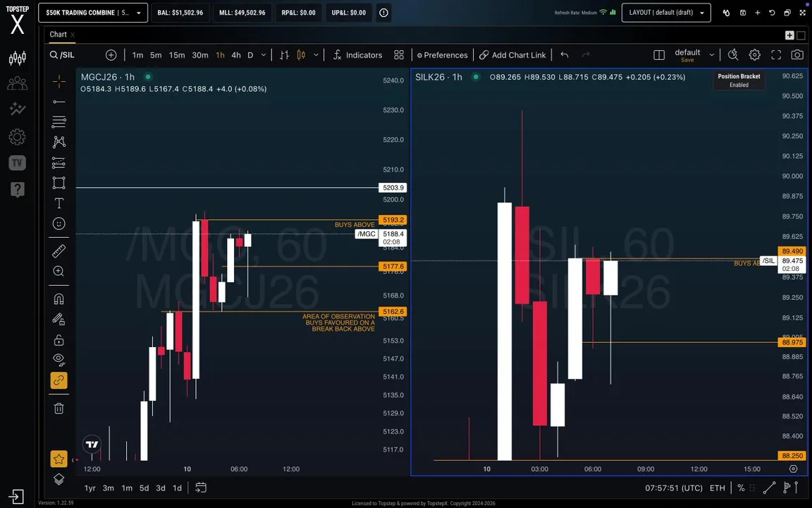Open the chart trading icon in sidebar
812x508 pixels.
click(17, 58)
